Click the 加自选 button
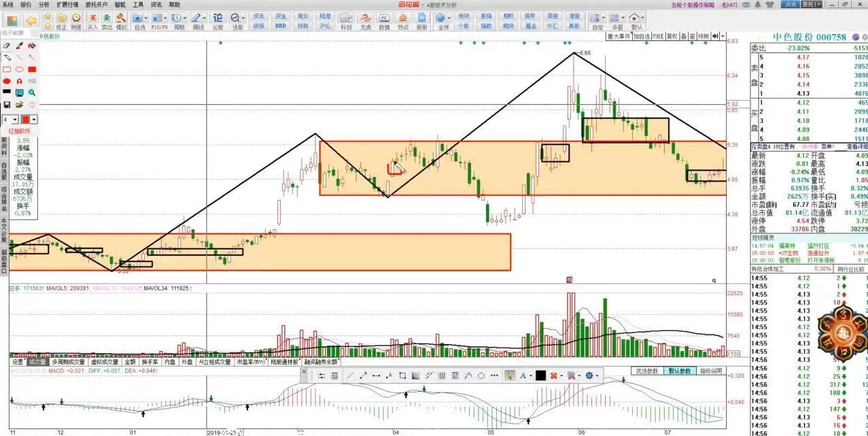Screen dimensions: 868x436 [x=642, y=36]
